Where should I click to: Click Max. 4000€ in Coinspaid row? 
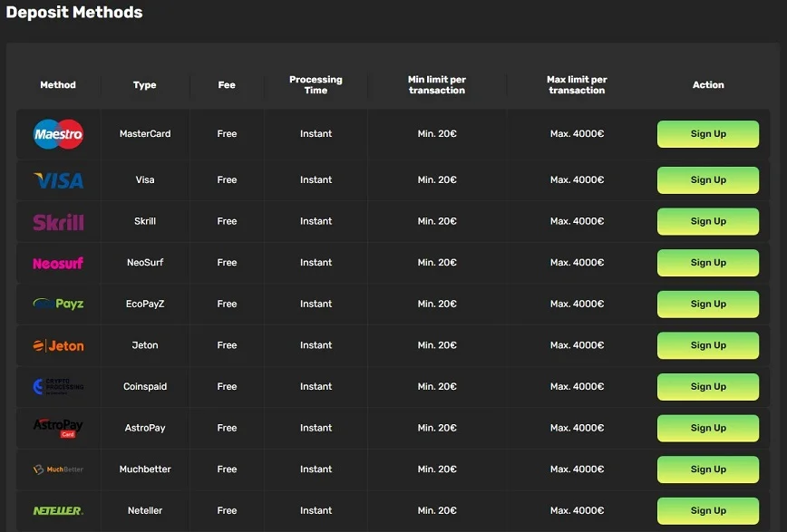click(x=577, y=386)
